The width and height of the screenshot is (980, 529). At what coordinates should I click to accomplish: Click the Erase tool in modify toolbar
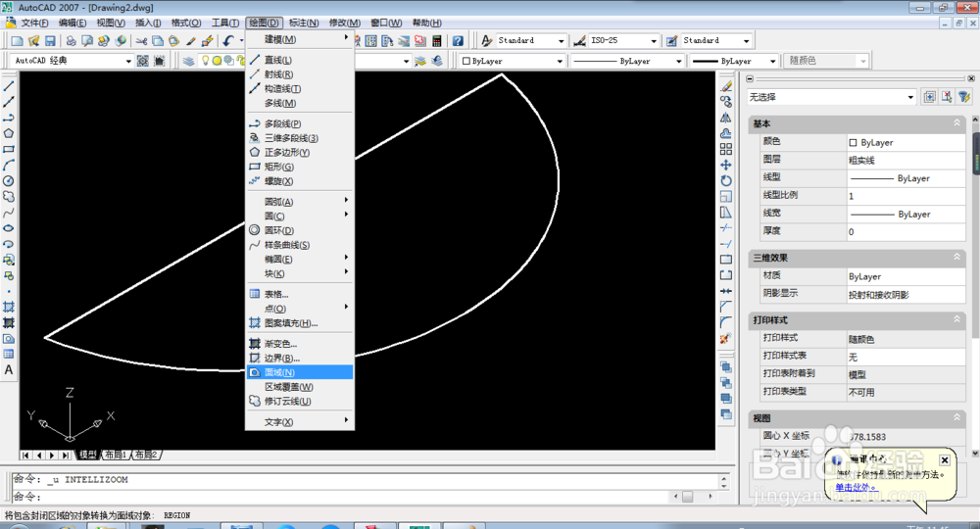pos(725,86)
